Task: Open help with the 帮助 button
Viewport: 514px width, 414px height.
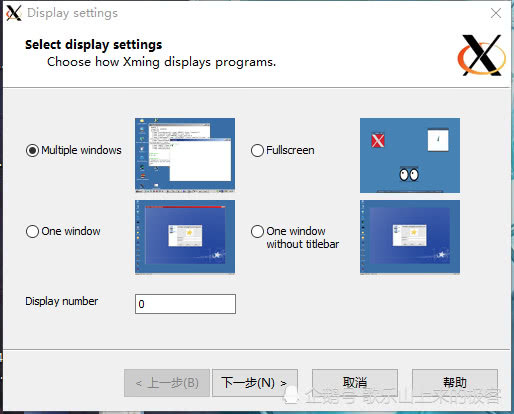Action: tap(455, 383)
